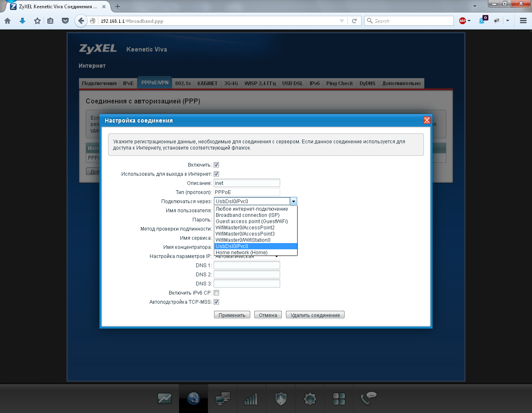
Task: Open the browser hamburger menu
Action: coord(523,21)
